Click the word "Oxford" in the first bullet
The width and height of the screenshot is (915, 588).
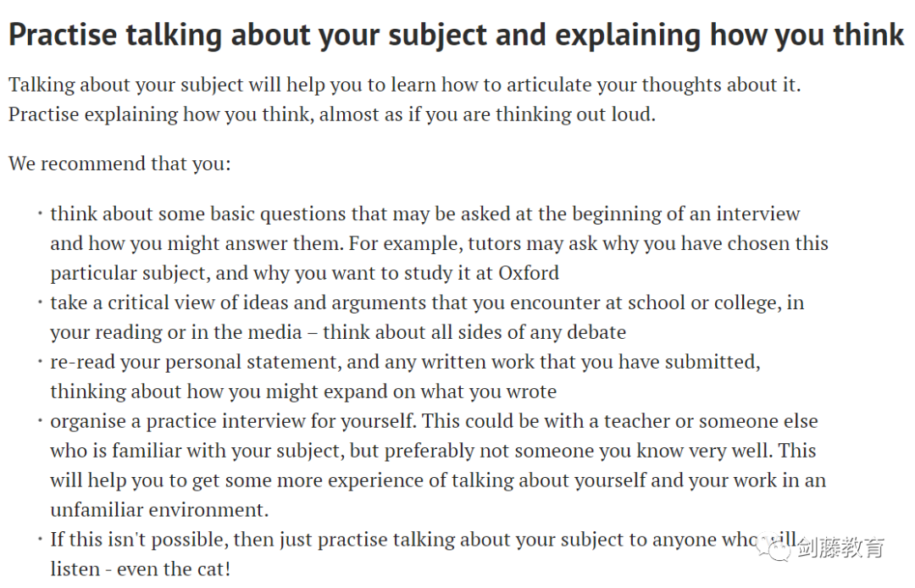pos(529,273)
